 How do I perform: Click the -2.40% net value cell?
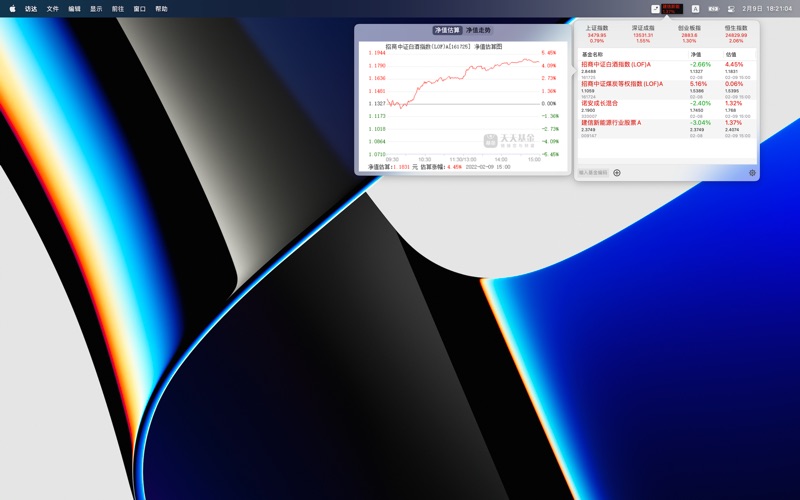[x=700, y=103]
